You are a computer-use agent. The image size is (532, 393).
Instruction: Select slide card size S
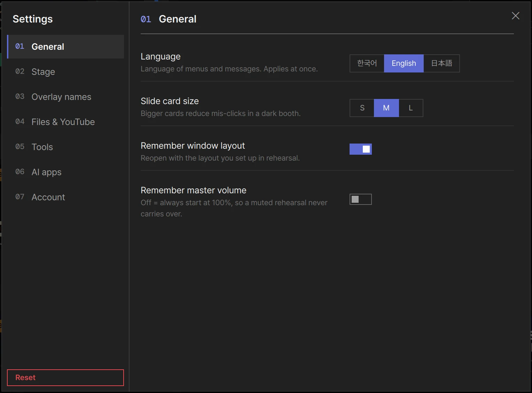click(362, 108)
